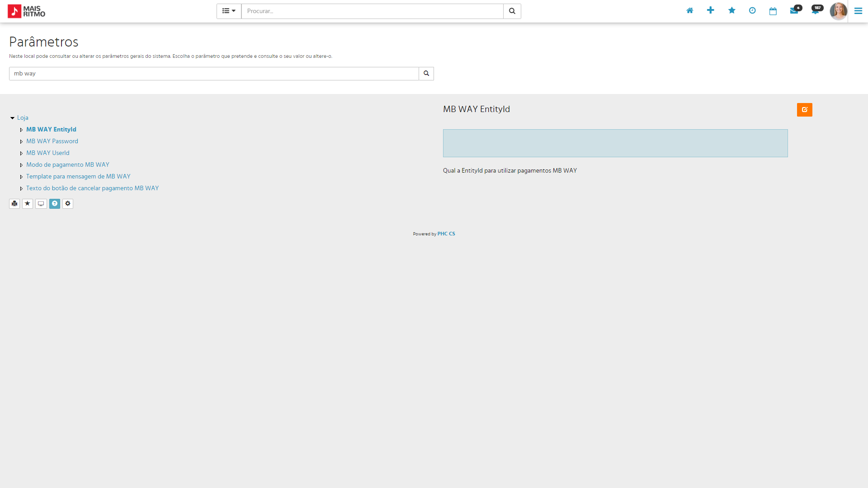Click the plus add-new icon
Image resolution: width=868 pixels, height=488 pixels.
[711, 10]
